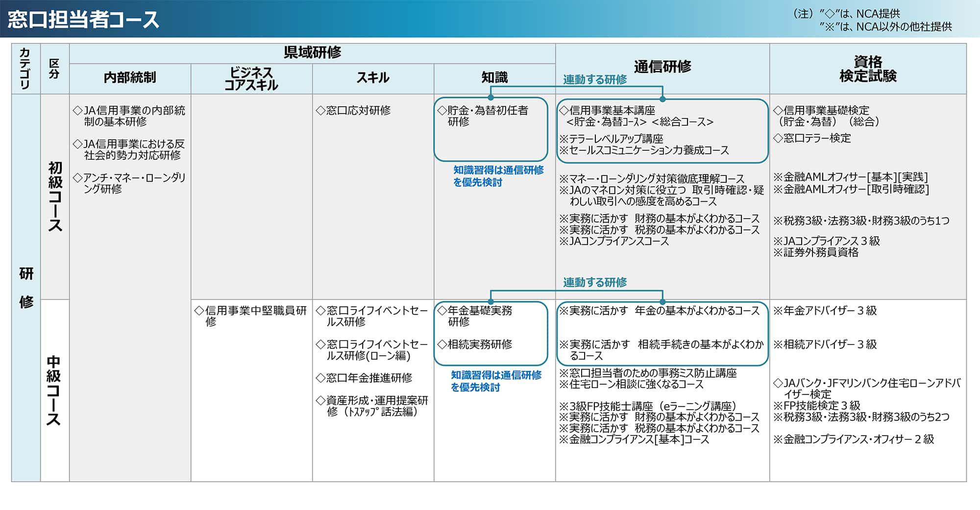
Task: Click the note 「※は、NCA以外の他社提供」
Action: tap(886, 26)
